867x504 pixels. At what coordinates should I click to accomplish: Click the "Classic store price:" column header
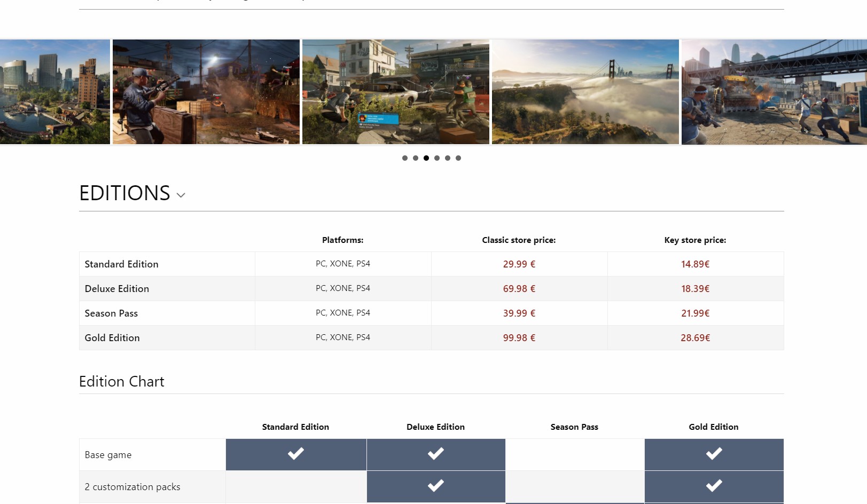point(519,240)
